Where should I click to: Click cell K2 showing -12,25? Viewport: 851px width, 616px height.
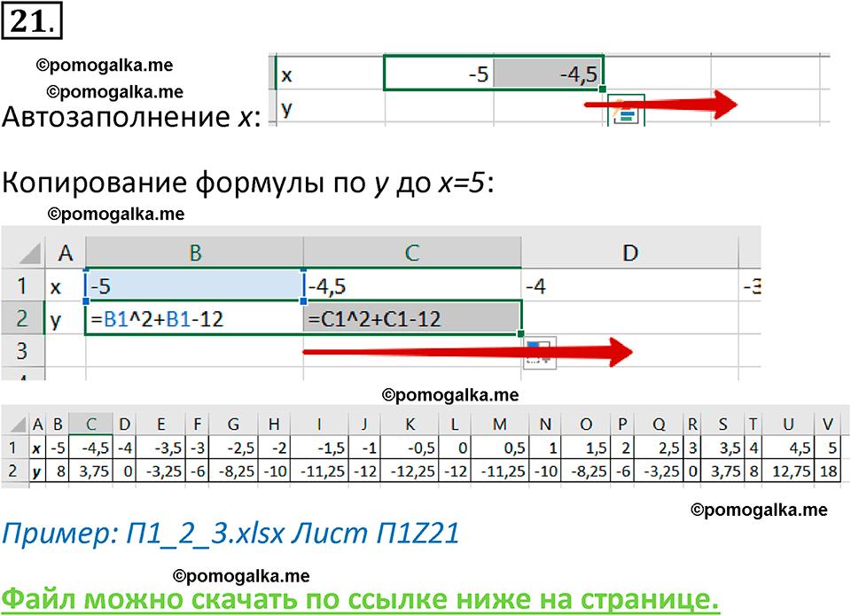tap(410, 471)
